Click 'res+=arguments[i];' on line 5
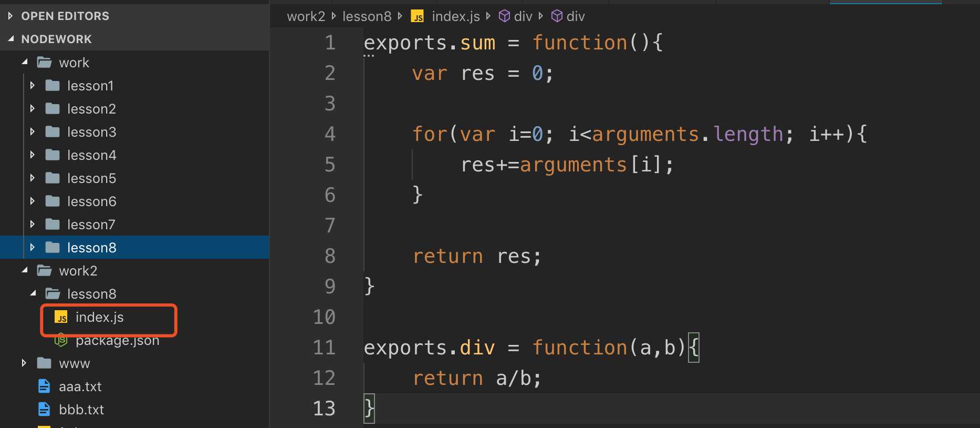Image resolution: width=980 pixels, height=428 pixels. click(x=567, y=165)
